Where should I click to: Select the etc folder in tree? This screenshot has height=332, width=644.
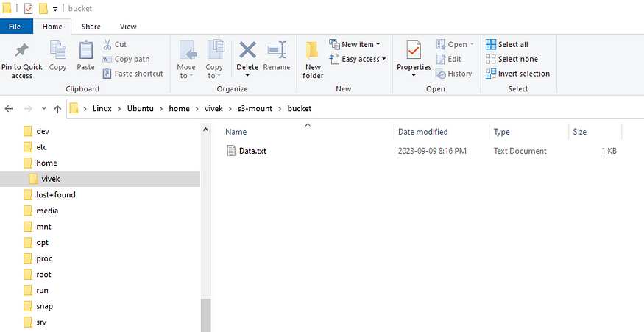point(41,147)
